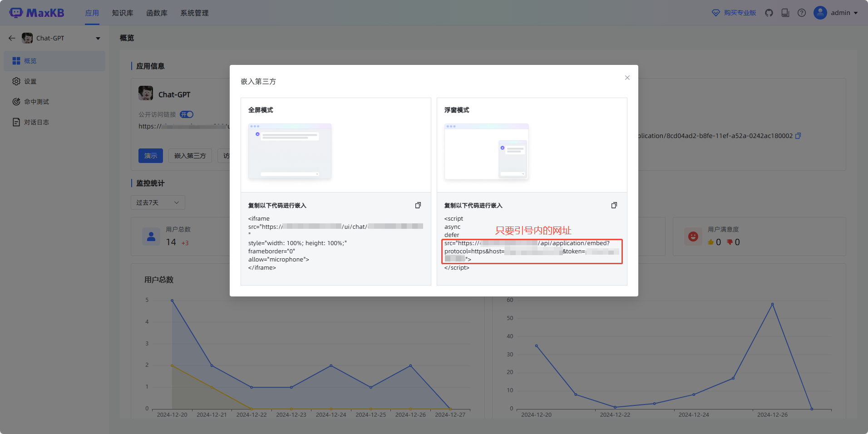Click the 全屏模式 heading

coord(261,110)
